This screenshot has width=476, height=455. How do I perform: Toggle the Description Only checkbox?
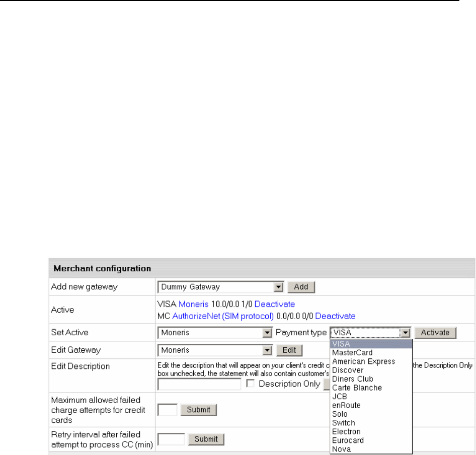(x=251, y=384)
